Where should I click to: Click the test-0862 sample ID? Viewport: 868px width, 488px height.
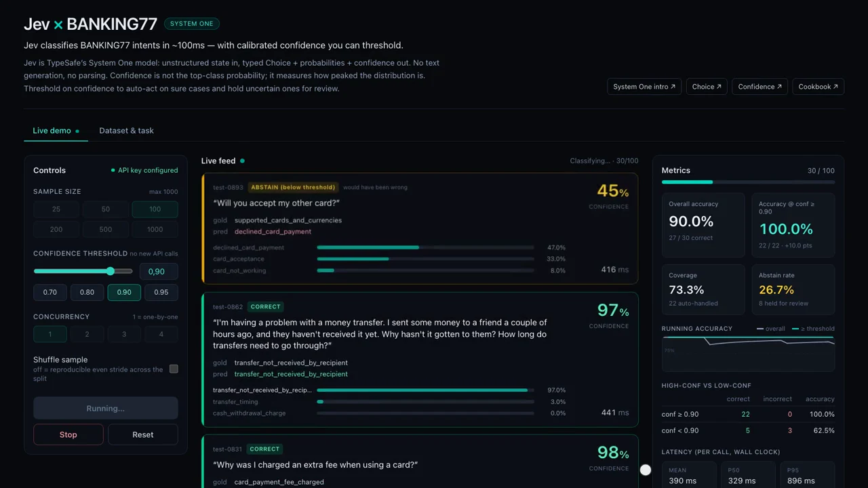[228, 307]
